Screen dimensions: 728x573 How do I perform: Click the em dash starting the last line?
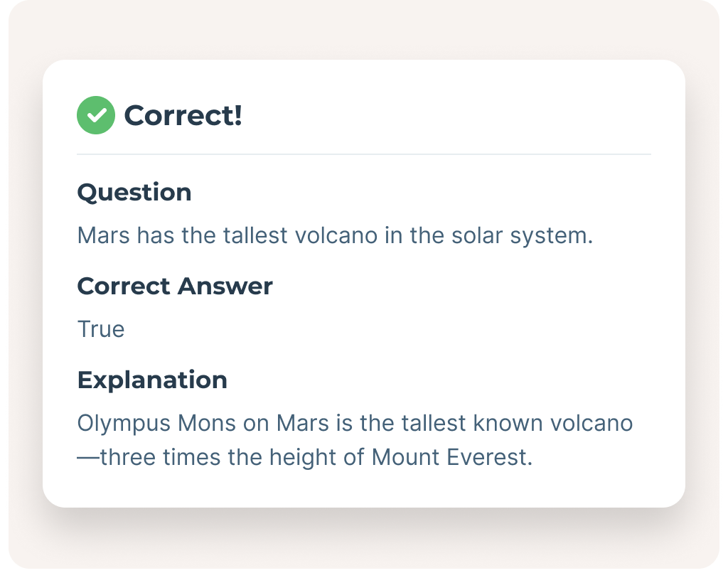[x=87, y=457]
